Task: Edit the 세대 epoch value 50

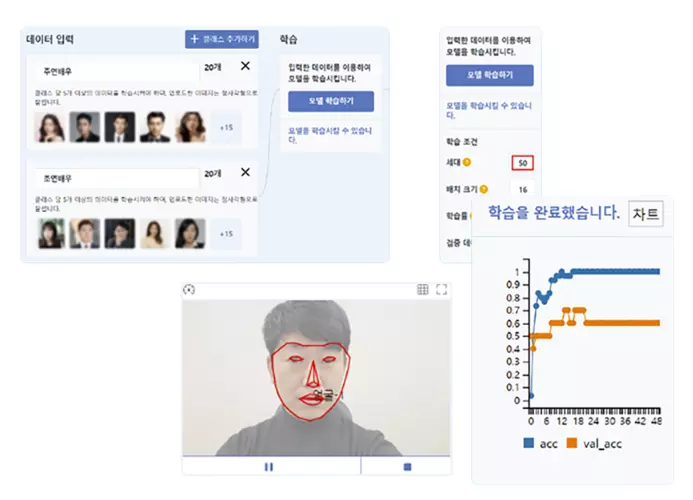Action: pos(522,163)
